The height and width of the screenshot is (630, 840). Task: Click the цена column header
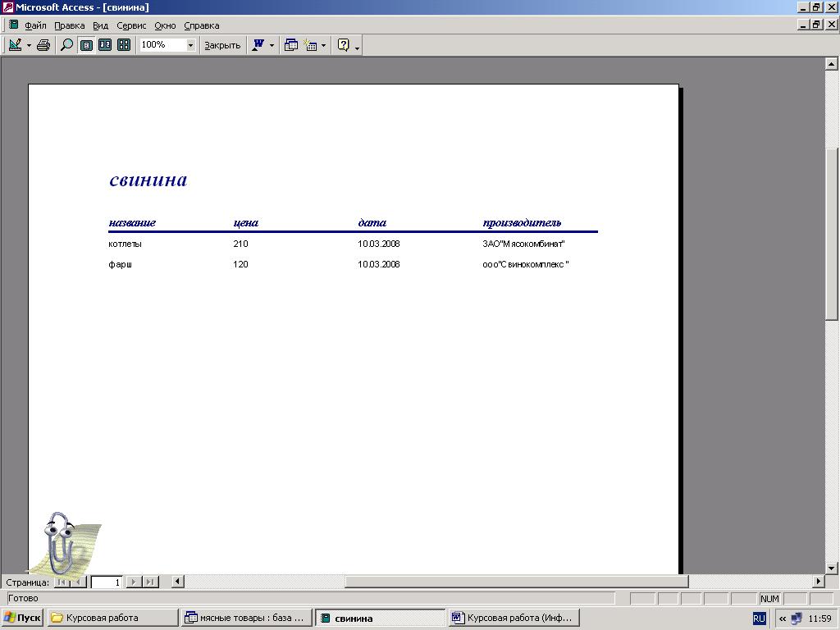246,223
